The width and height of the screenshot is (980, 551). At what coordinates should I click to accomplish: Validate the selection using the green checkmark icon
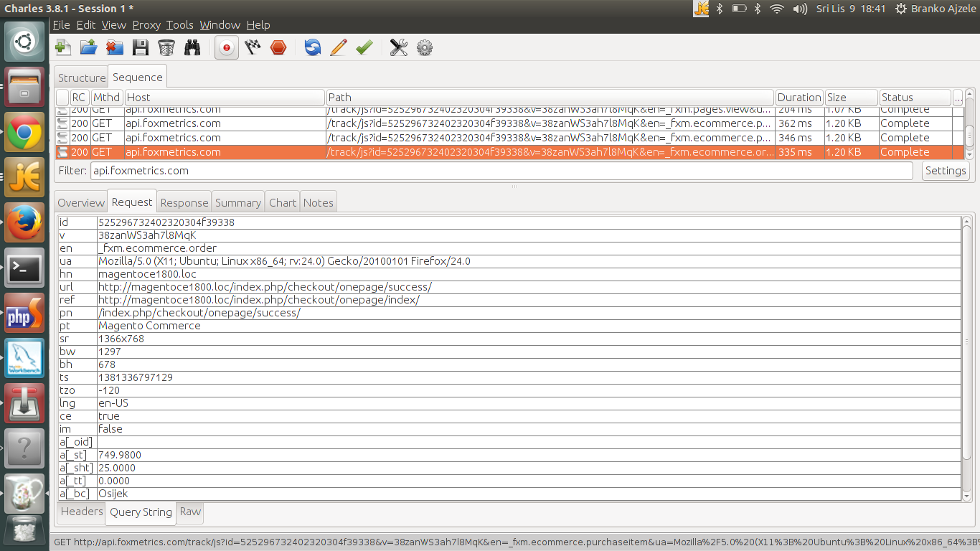pyautogui.click(x=364, y=48)
